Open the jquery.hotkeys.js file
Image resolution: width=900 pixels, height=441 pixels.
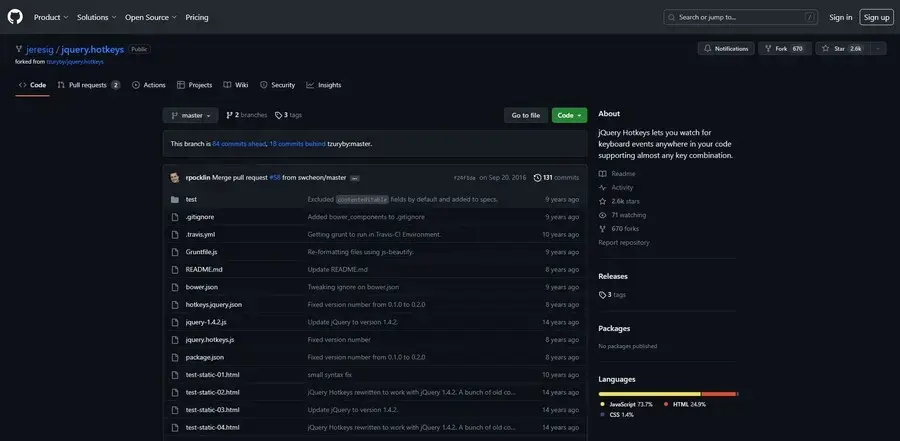point(210,340)
